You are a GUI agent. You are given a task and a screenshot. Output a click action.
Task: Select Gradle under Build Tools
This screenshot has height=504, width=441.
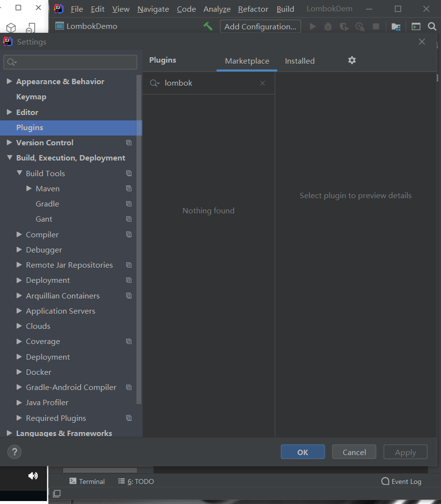[x=47, y=204]
